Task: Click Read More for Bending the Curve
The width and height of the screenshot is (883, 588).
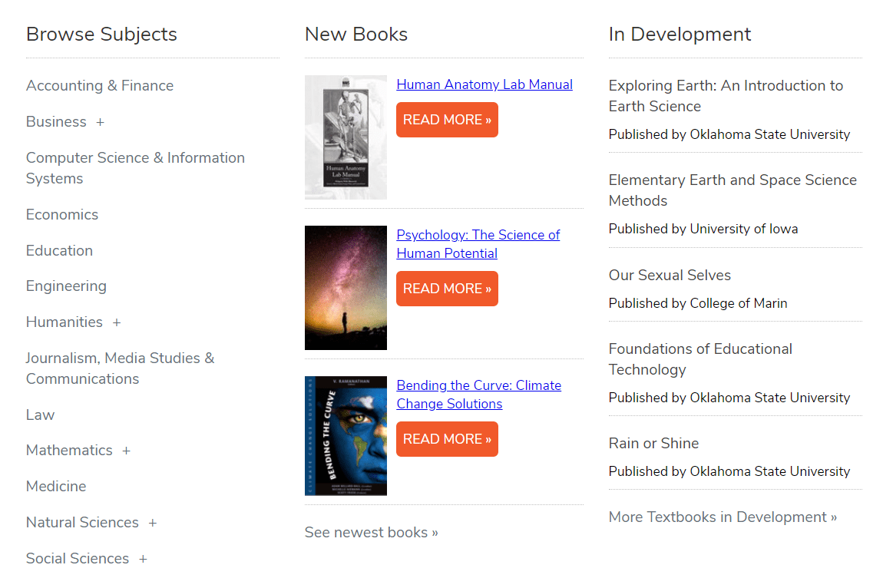Action: (x=447, y=439)
